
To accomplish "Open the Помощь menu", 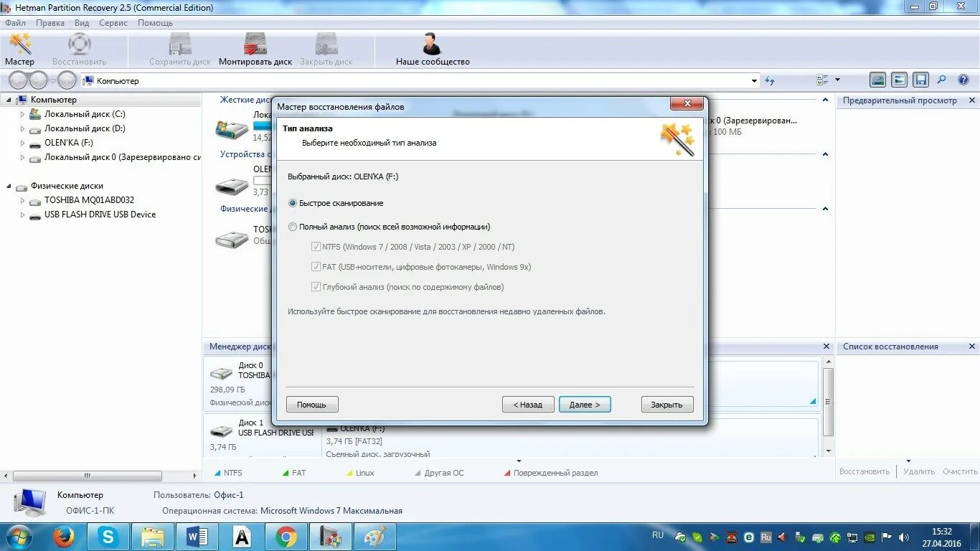I will click(155, 23).
